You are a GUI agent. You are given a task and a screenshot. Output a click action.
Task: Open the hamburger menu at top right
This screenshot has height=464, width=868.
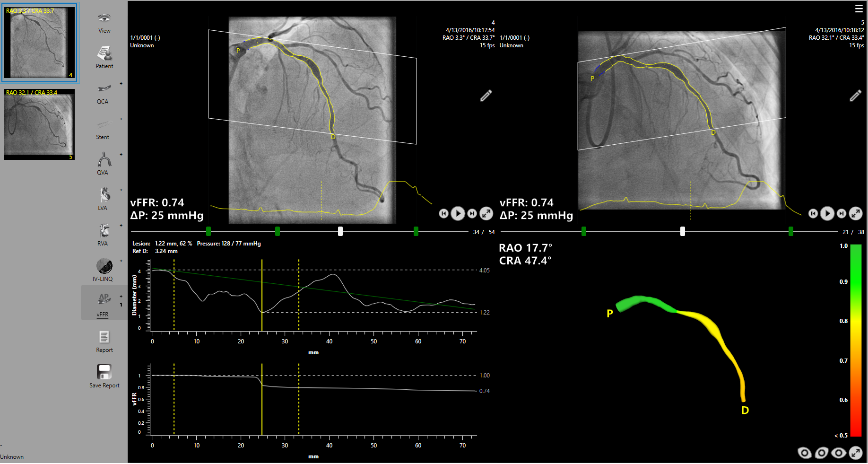point(859,9)
